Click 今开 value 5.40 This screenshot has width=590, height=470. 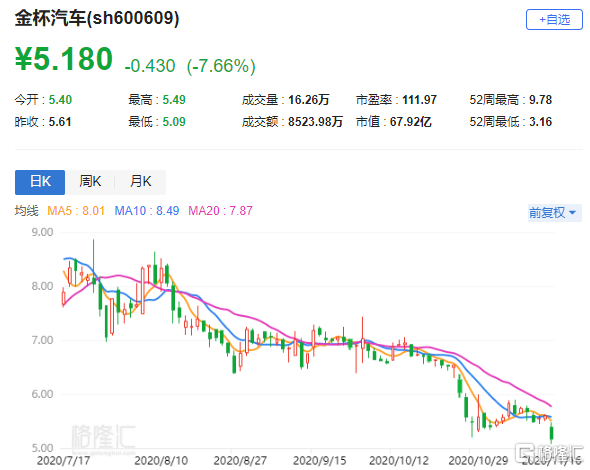tap(60, 100)
